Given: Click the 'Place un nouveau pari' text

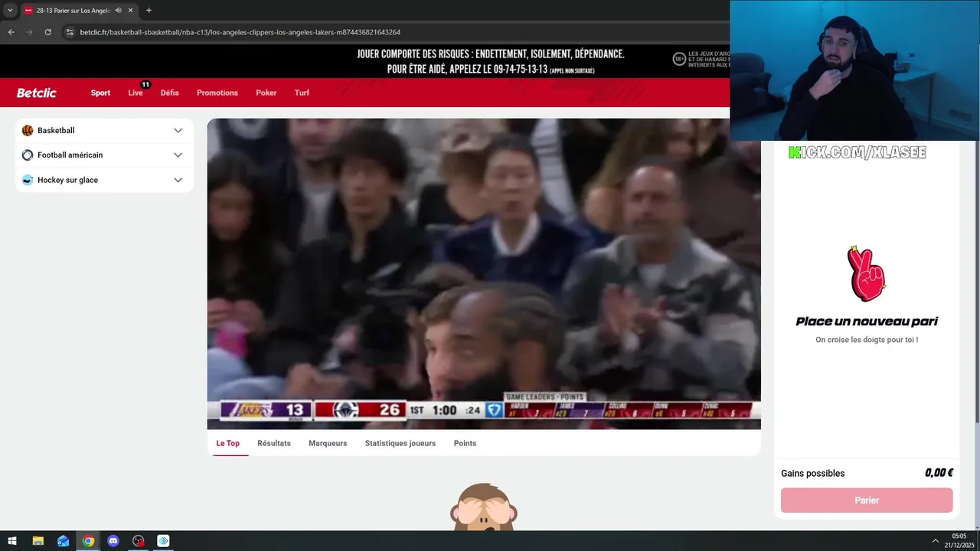Looking at the screenshot, I should (x=867, y=321).
